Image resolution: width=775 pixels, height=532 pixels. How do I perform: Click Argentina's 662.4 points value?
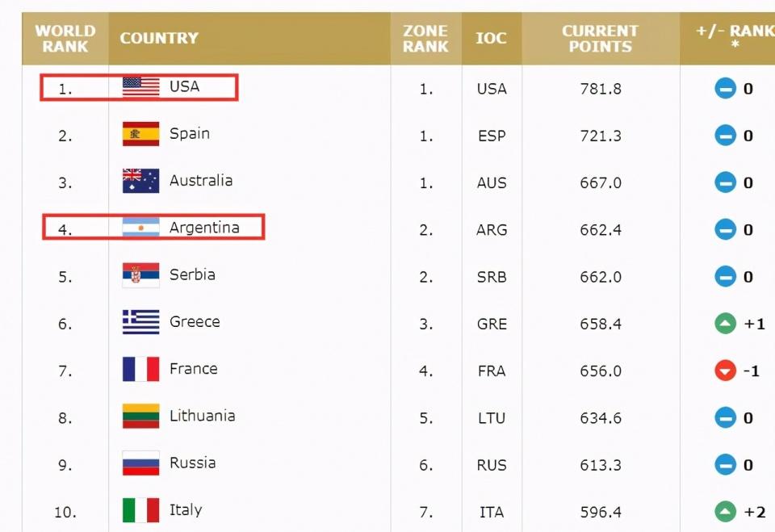601,230
